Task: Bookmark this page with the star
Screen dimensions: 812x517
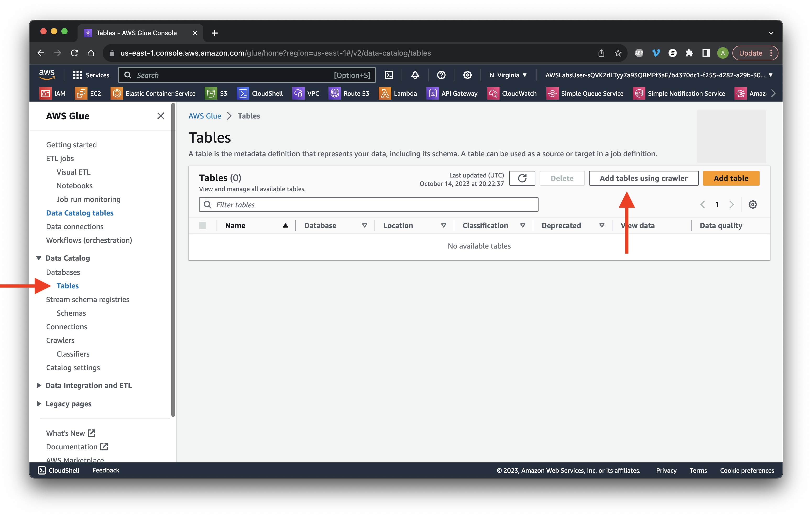Action: point(618,53)
